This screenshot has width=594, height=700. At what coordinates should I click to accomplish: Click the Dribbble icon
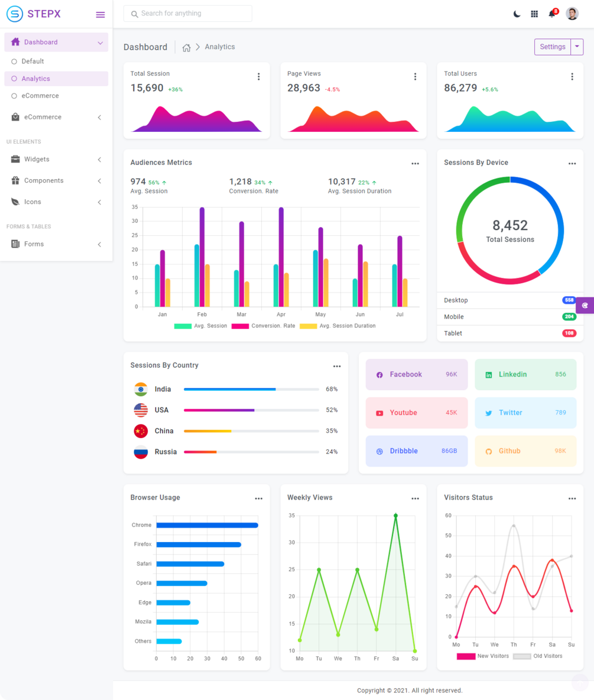[x=379, y=451]
